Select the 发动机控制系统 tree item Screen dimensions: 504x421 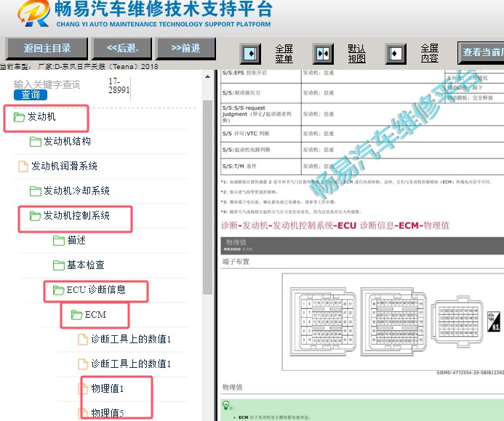[76, 215]
